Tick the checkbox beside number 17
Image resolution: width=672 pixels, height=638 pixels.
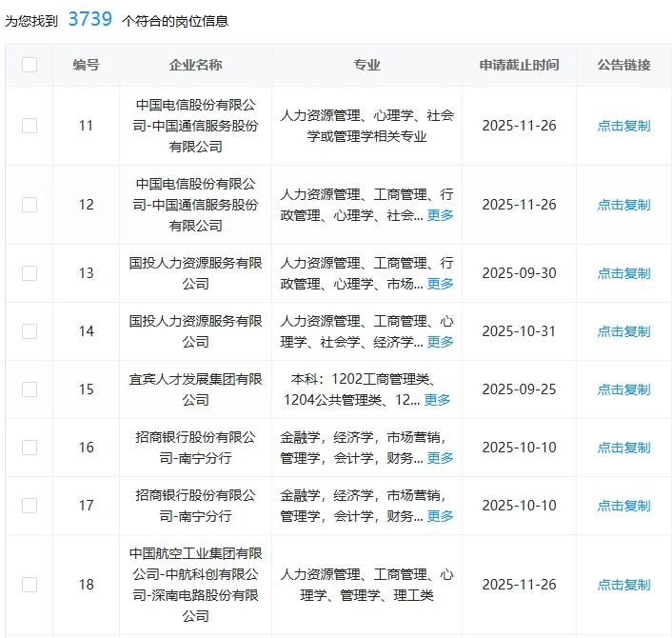coord(30,506)
